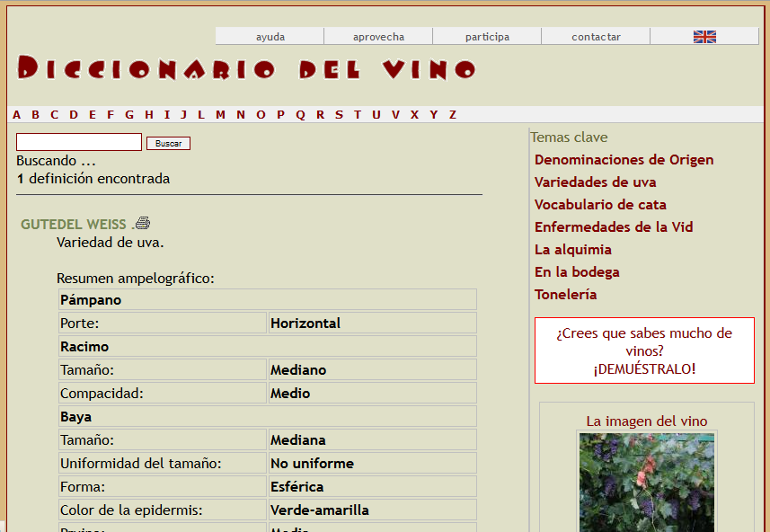This screenshot has width=770, height=532.
Task: Select letter V in the alphabet bar
Action: 394,115
